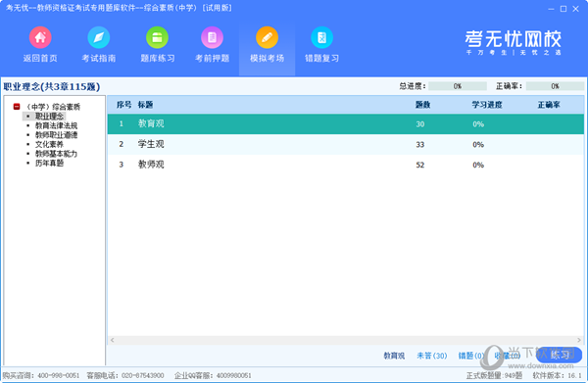The width and height of the screenshot is (588, 383).
Task: Select 职业理念 in the tree
Action: 50,117
